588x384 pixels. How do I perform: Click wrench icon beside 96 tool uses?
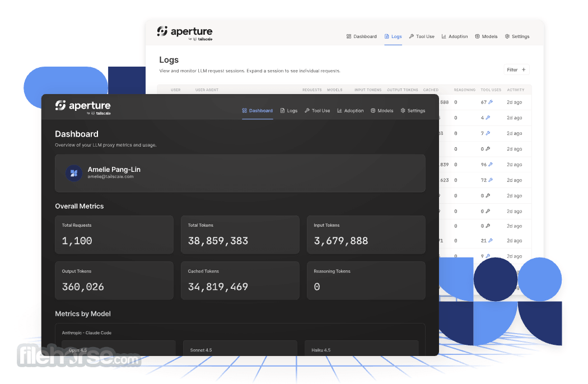(x=491, y=165)
